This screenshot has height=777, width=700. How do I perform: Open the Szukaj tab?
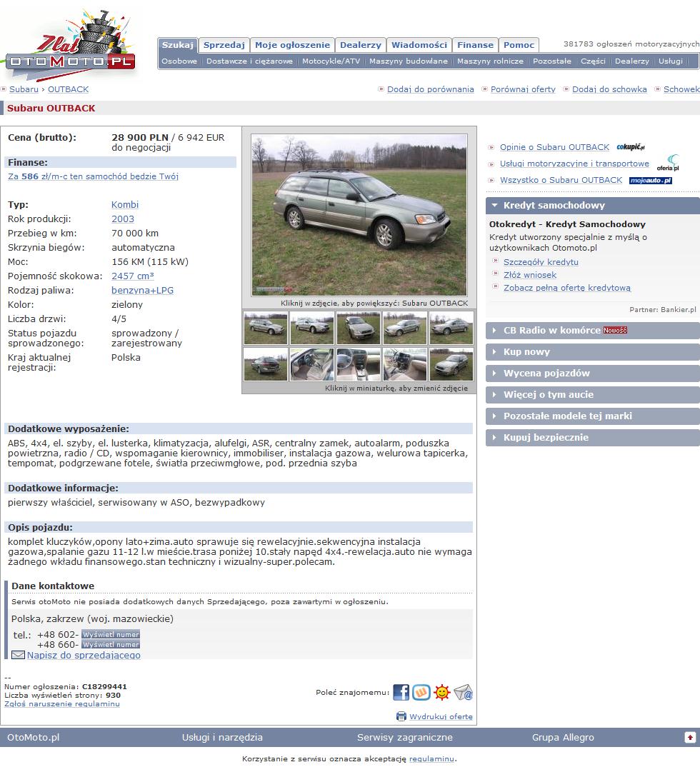[x=178, y=44]
